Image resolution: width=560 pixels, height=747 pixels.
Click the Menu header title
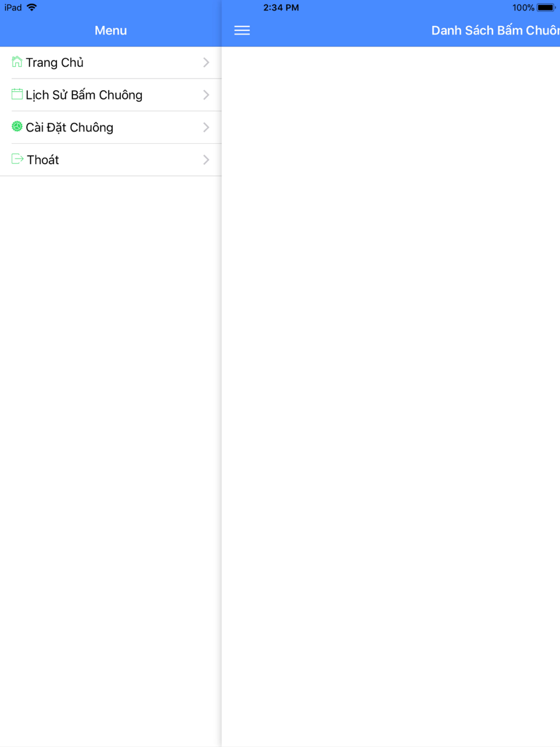(x=111, y=30)
